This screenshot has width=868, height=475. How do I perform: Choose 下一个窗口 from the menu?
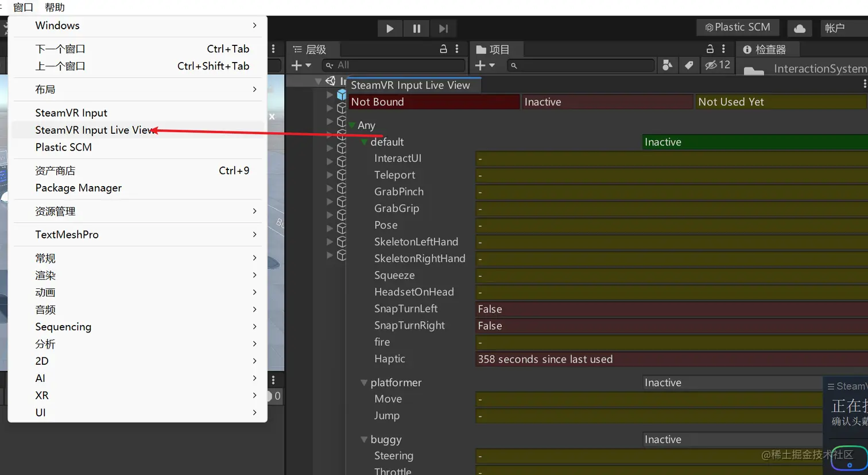(x=138, y=49)
